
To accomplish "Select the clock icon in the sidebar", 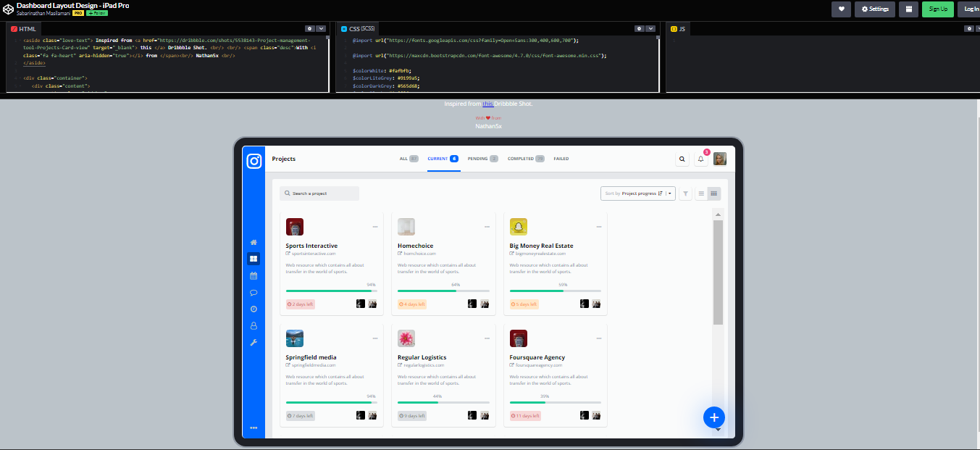I will coord(254,309).
